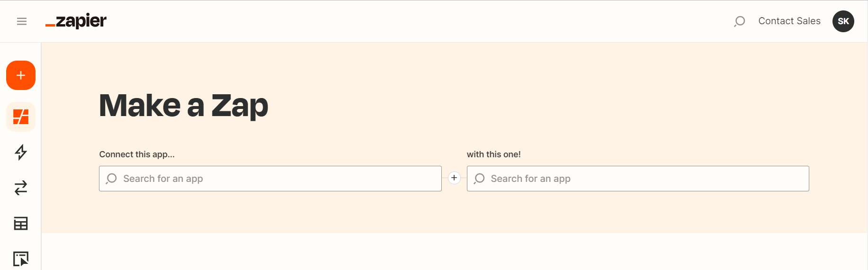The height and width of the screenshot is (270, 868).
Task: Open the SK account avatar menu
Action: tap(843, 21)
